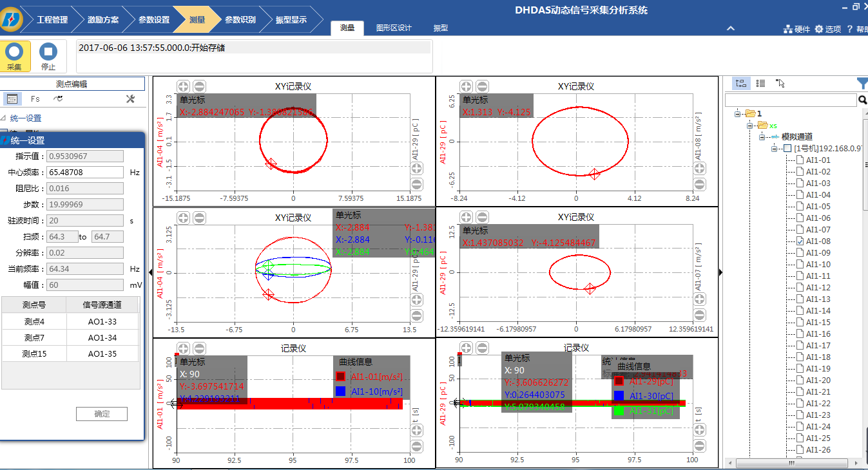Click the 确定 button in 统一设置 dialog
Image resolution: width=868 pixels, height=470 pixels.
(102, 414)
